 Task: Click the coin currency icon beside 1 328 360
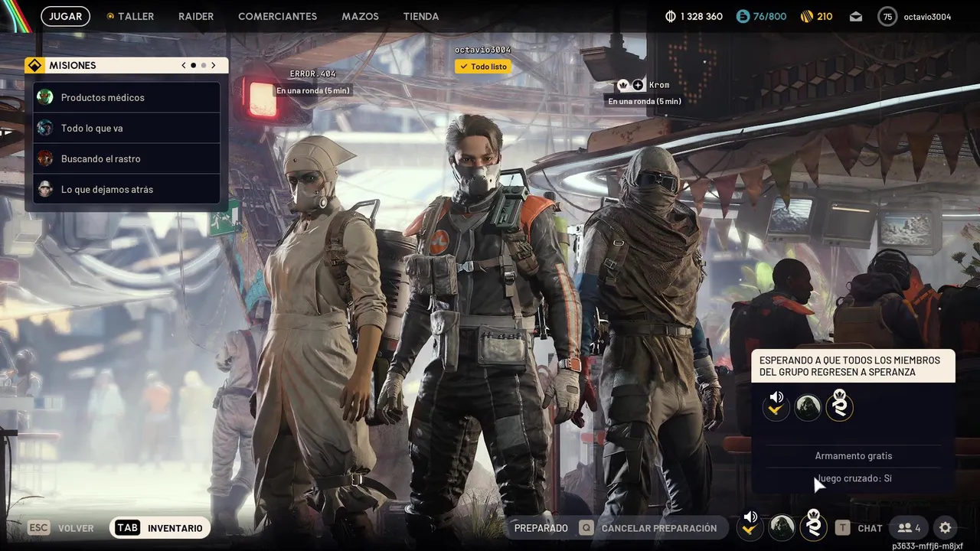pos(671,16)
